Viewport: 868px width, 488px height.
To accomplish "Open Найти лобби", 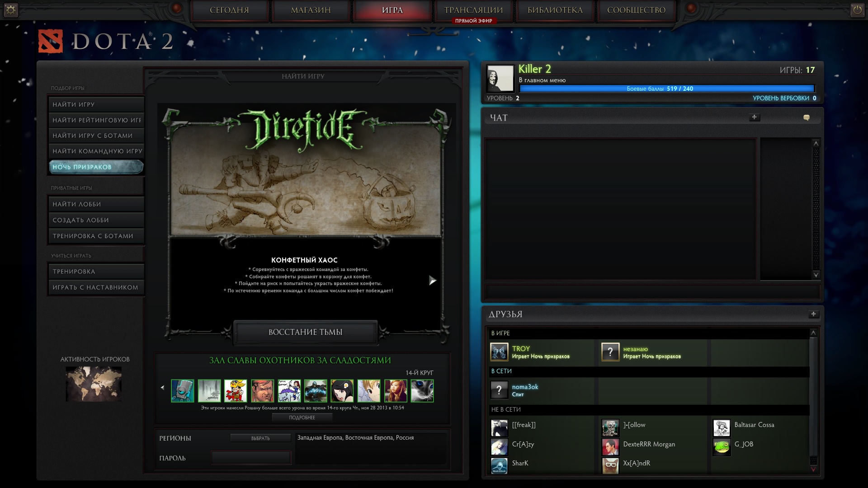I will (96, 204).
